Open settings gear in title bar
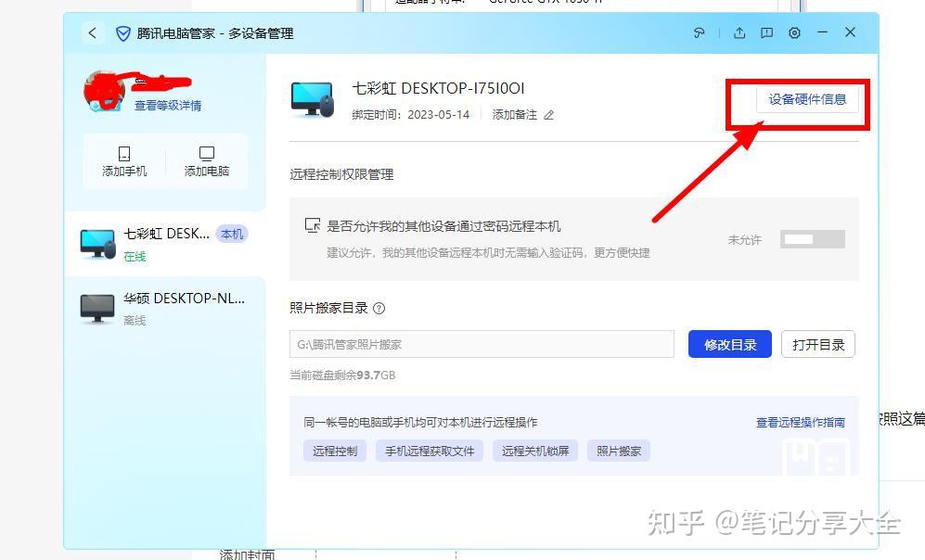Image resolution: width=925 pixels, height=560 pixels. click(x=794, y=33)
